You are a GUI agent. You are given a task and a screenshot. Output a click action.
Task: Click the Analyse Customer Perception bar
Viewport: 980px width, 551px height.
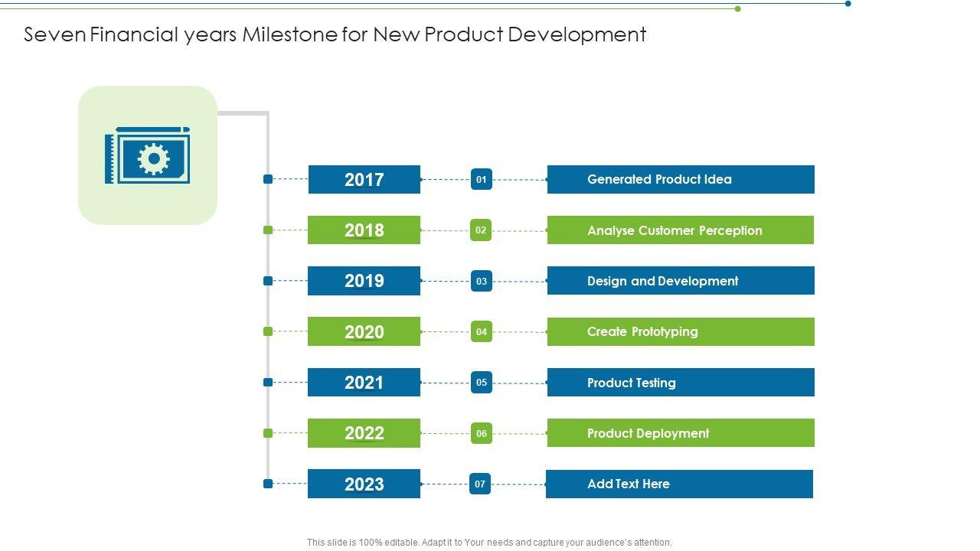click(681, 230)
